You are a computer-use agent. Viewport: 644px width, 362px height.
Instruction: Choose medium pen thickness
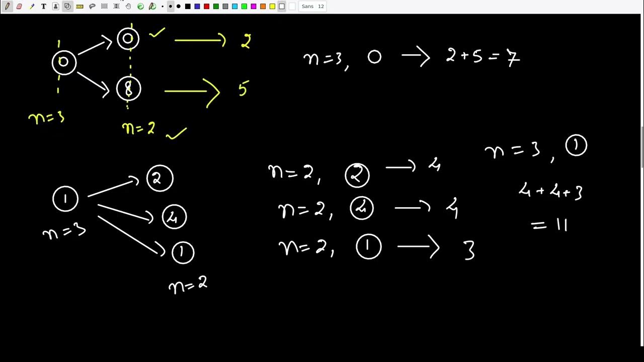point(171,6)
